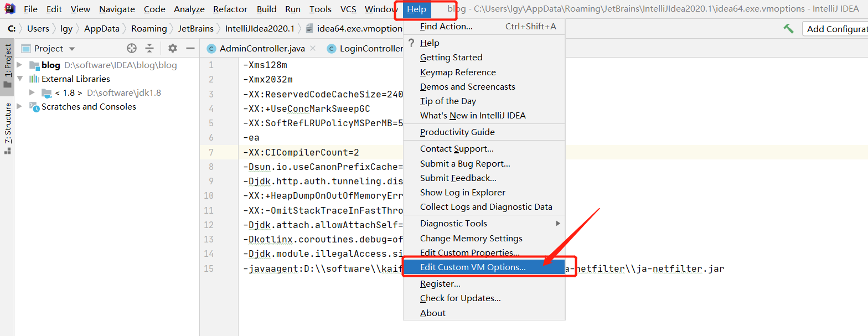Choose Register... menu entry
This screenshot has height=336, width=868.
click(x=484, y=284)
